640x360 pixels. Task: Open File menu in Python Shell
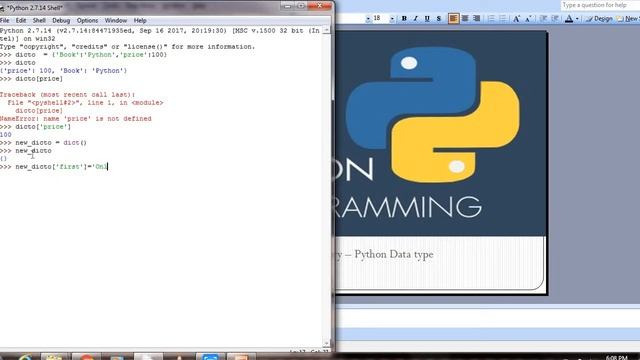4,20
